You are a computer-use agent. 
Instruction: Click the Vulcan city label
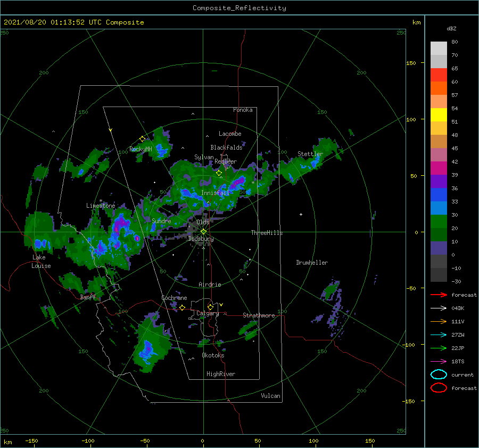point(271,396)
